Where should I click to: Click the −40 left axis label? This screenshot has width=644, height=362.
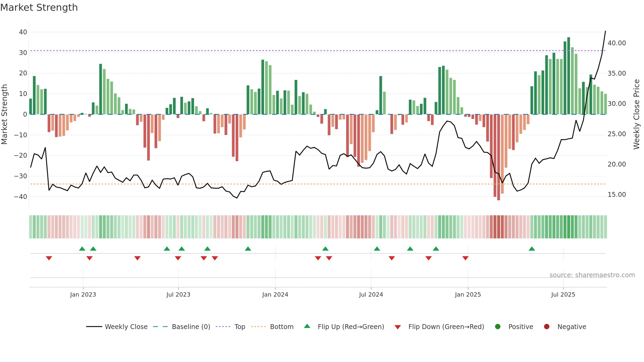21,197
